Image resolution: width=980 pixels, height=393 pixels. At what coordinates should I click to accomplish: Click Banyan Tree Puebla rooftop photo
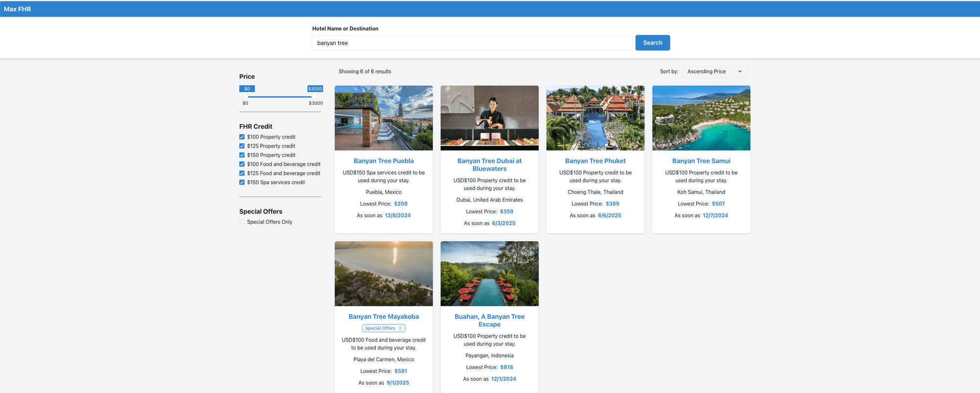tap(384, 118)
